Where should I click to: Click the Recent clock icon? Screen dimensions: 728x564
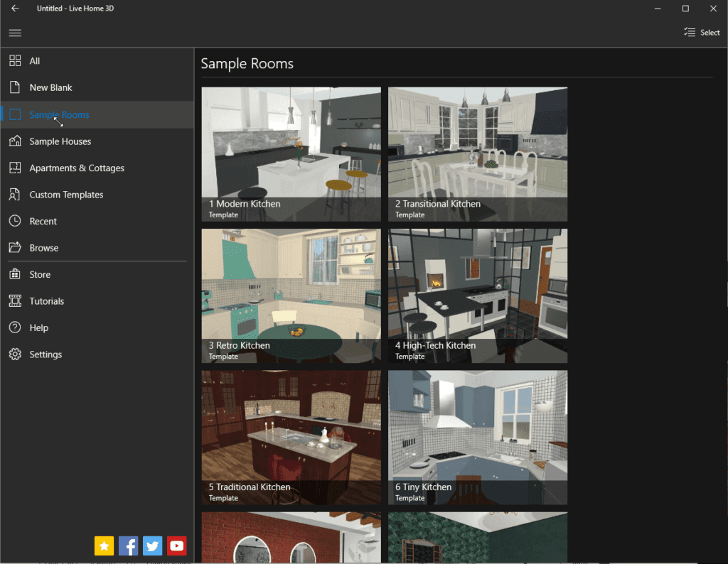[x=15, y=221]
